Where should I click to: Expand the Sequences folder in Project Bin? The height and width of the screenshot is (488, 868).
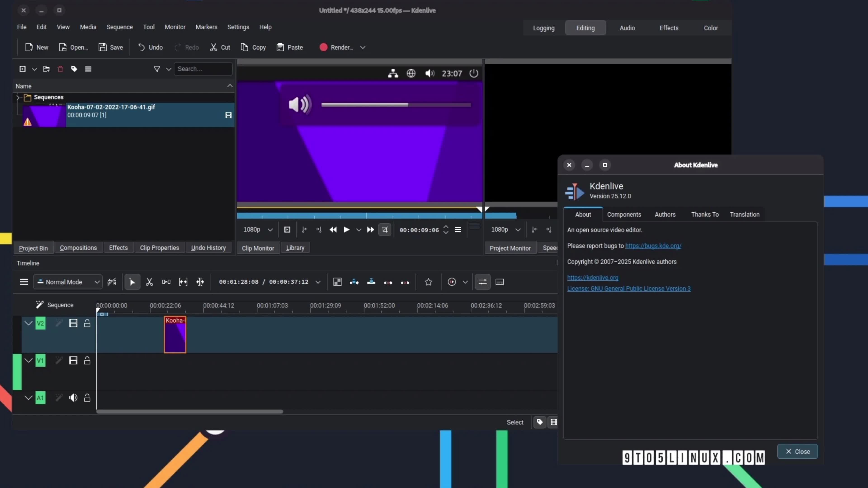coord(18,98)
